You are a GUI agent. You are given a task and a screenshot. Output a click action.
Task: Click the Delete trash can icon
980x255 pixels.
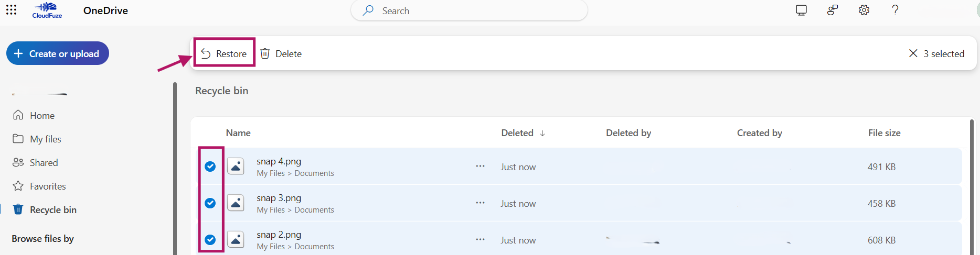coord(265,53)
